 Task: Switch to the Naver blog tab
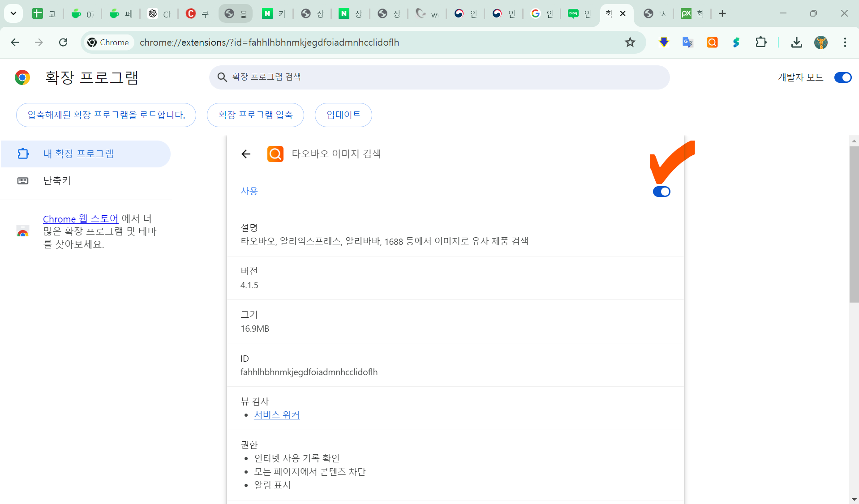[580, 13]
